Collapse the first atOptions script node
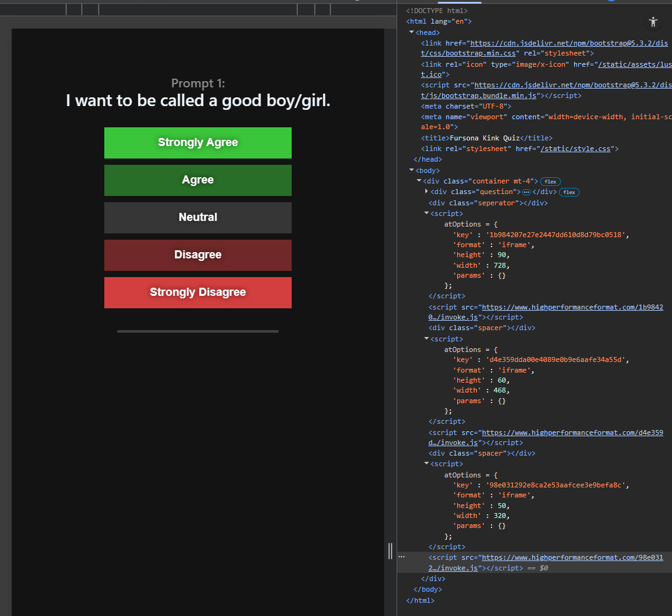Screen dimensions: 672x616 [427, 213]
